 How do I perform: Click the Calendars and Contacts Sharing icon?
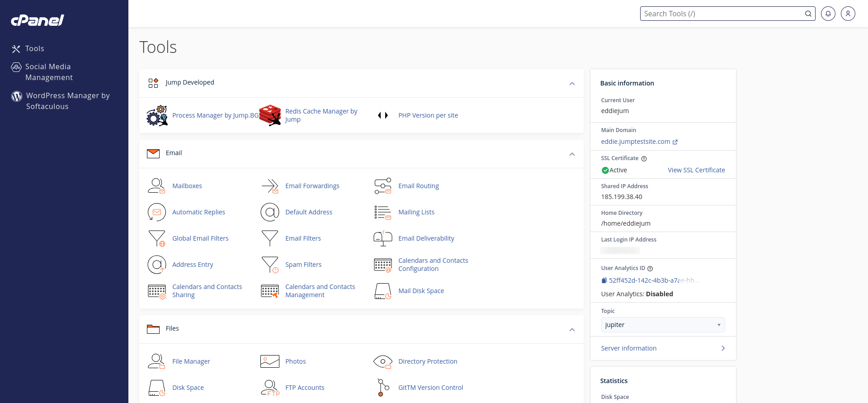click(x=157, y=291)
